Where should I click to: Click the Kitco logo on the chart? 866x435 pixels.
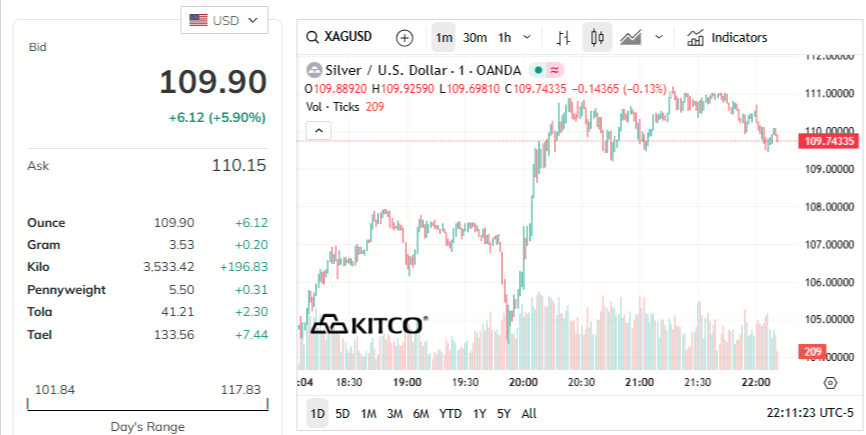(369, 325)
